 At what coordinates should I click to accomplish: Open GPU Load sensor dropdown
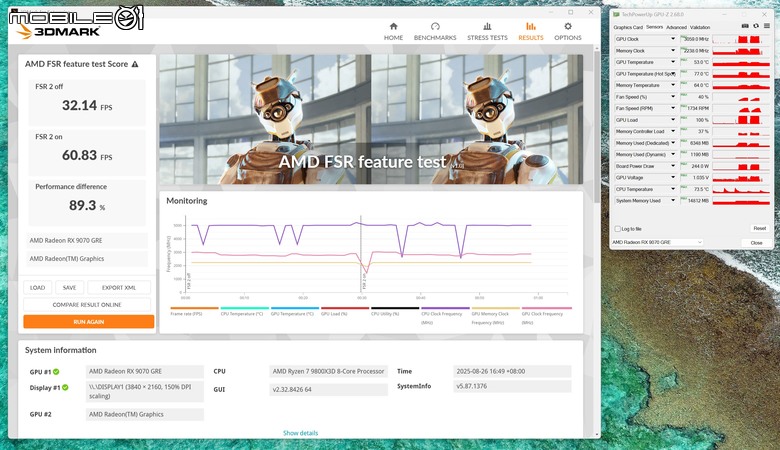tap(673, 120)
